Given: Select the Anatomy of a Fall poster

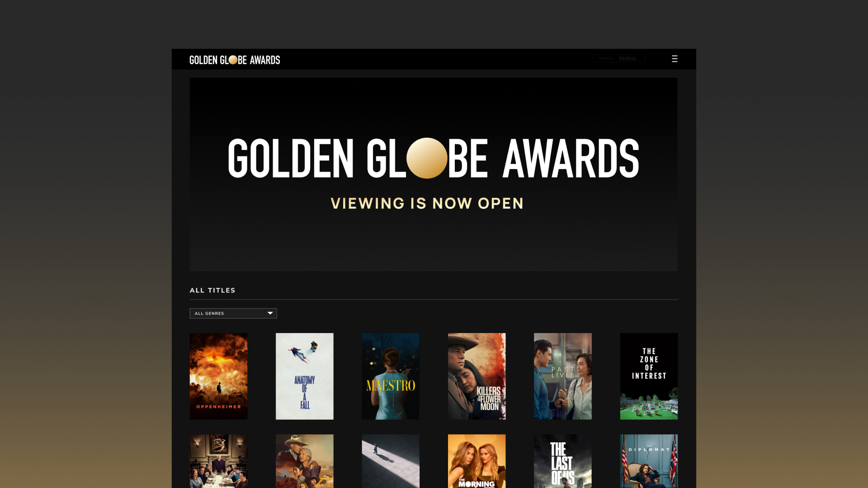Looking at the screenshot, I should (x=304, y=376).
